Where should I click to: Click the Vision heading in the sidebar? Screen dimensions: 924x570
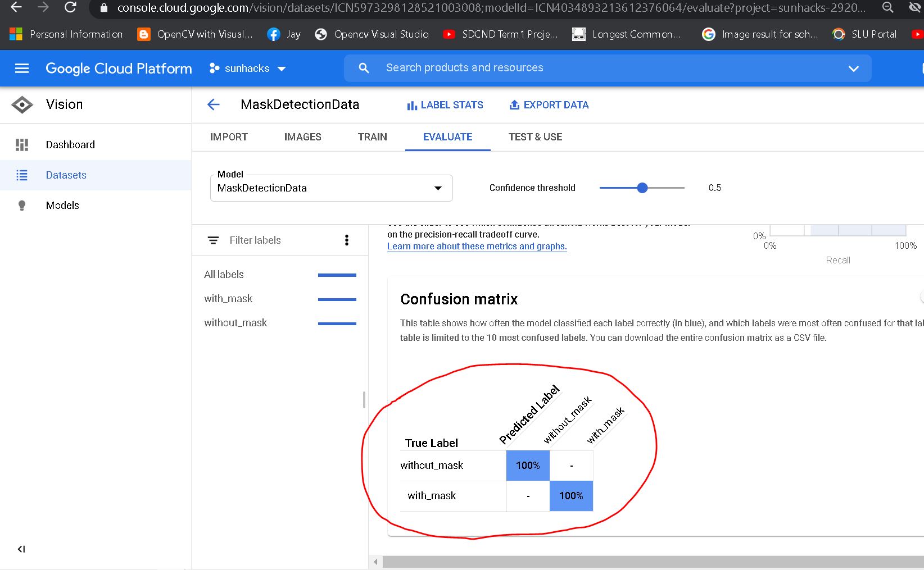point(65,104)
